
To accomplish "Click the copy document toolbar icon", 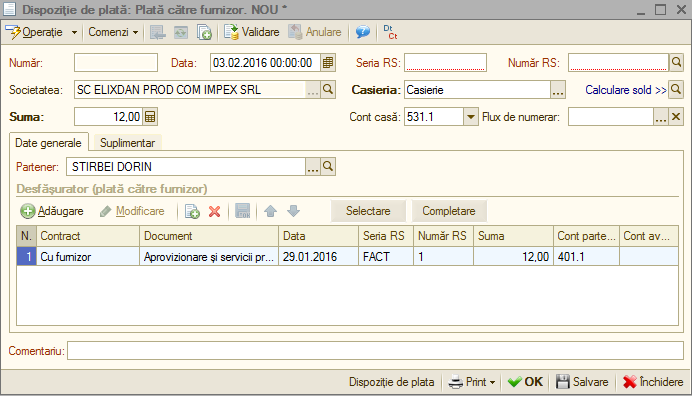I will [204, 32].
